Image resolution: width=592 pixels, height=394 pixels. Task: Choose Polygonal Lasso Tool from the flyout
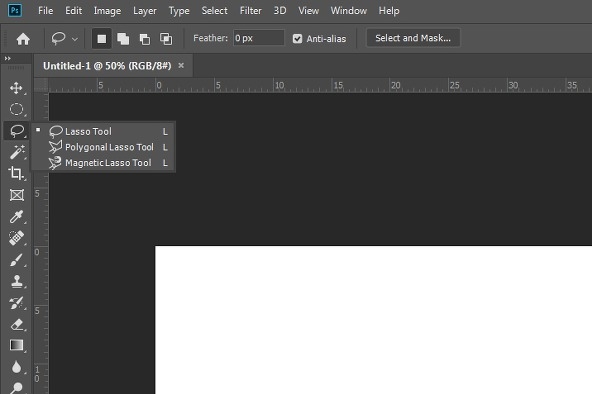[x=103, y=147]
